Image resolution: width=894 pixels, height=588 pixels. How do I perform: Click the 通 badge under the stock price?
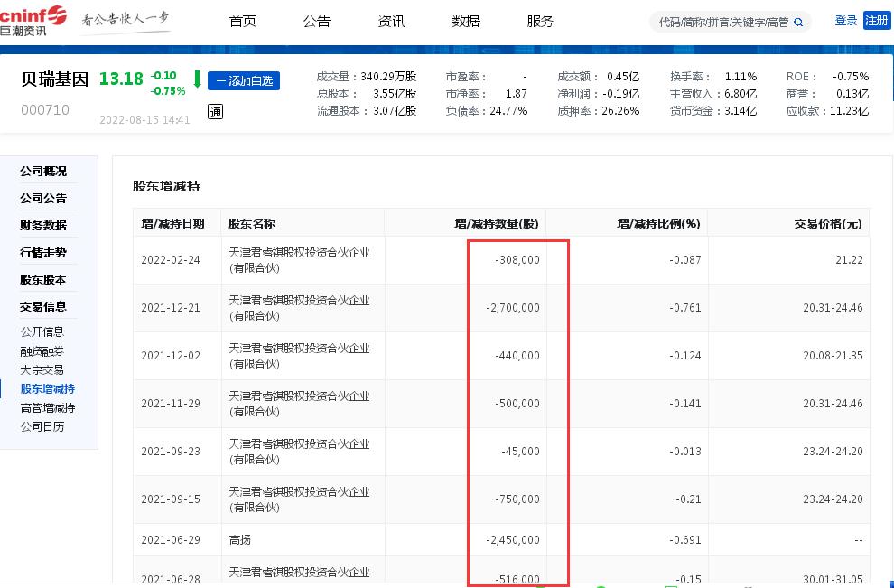(x=215, y=112)
